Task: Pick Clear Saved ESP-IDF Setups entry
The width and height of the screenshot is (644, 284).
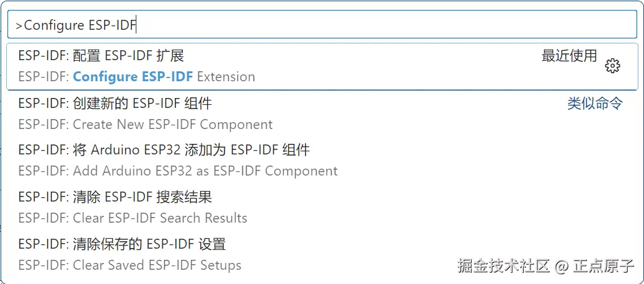Action: point(130,265)
